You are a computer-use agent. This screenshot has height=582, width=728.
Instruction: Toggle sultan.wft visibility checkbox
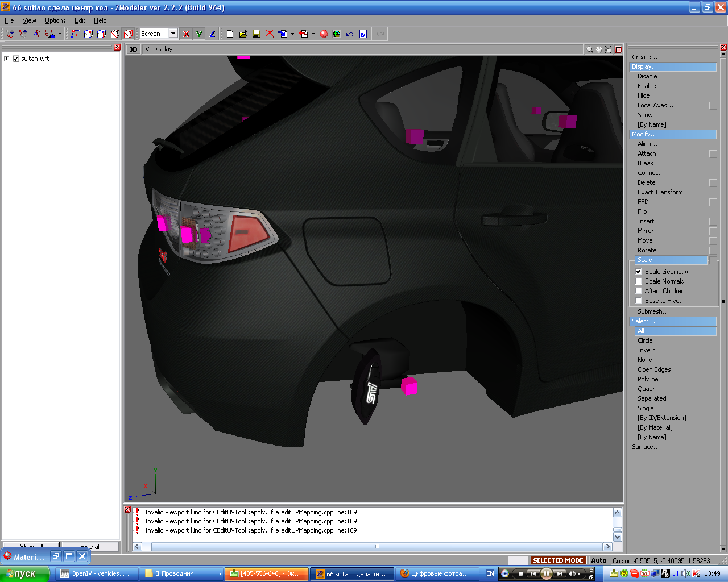tap(16, 59)
